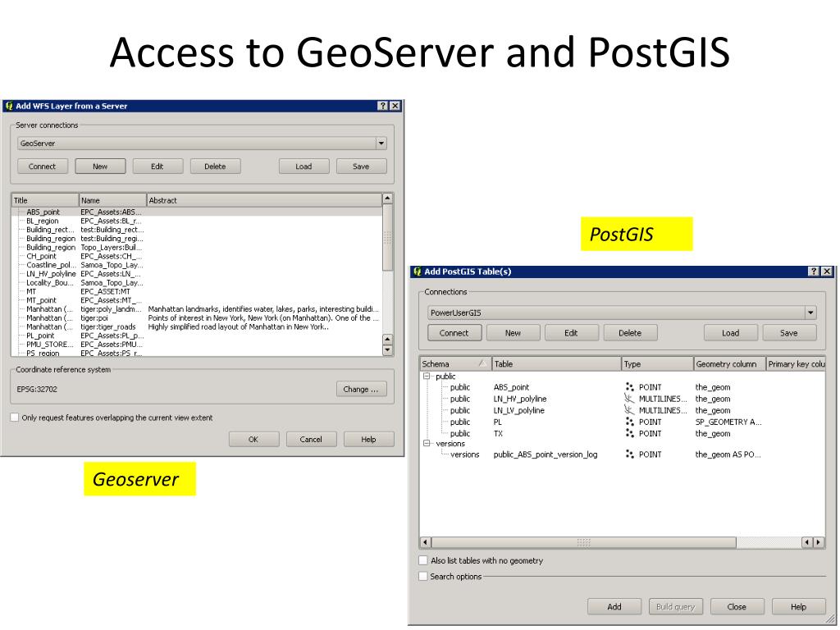
Task: Select the ABS_point row in the WFS list
Action: 197,212
